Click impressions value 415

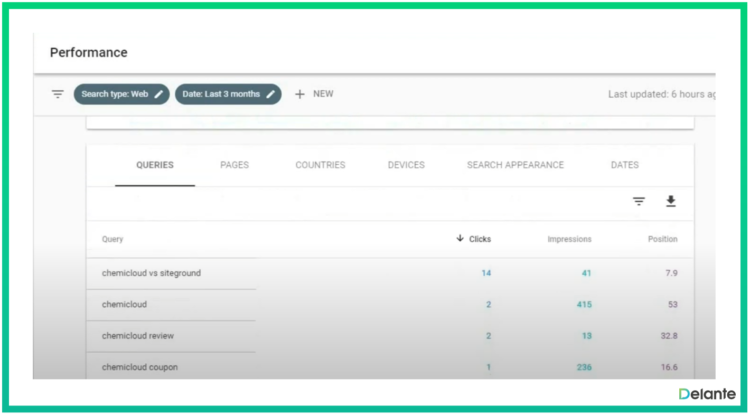(584, 305)
